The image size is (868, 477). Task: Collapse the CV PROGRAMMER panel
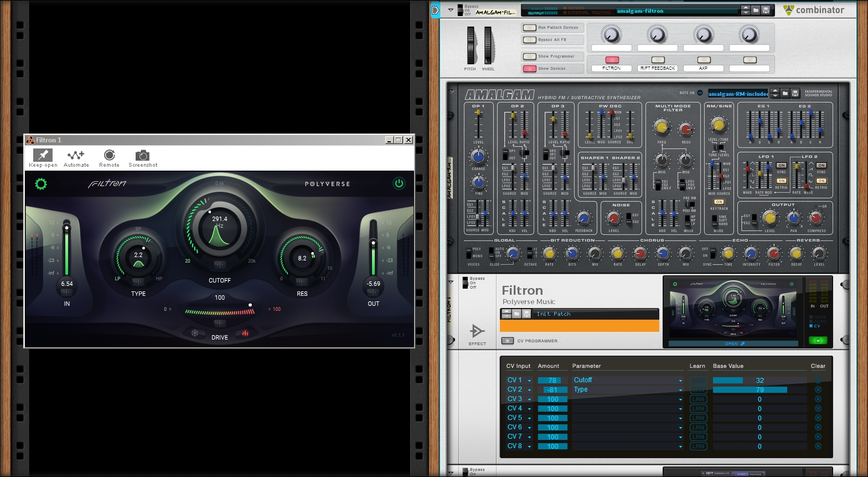click(x=507, y=341)
